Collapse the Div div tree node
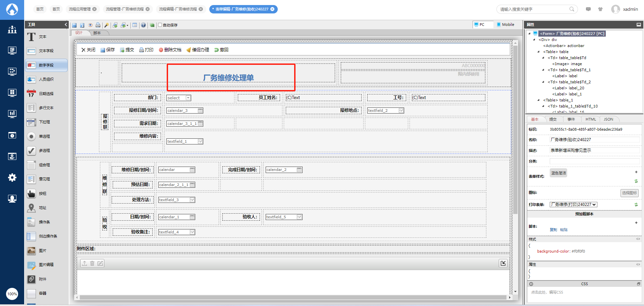 [x=534, y=40]
